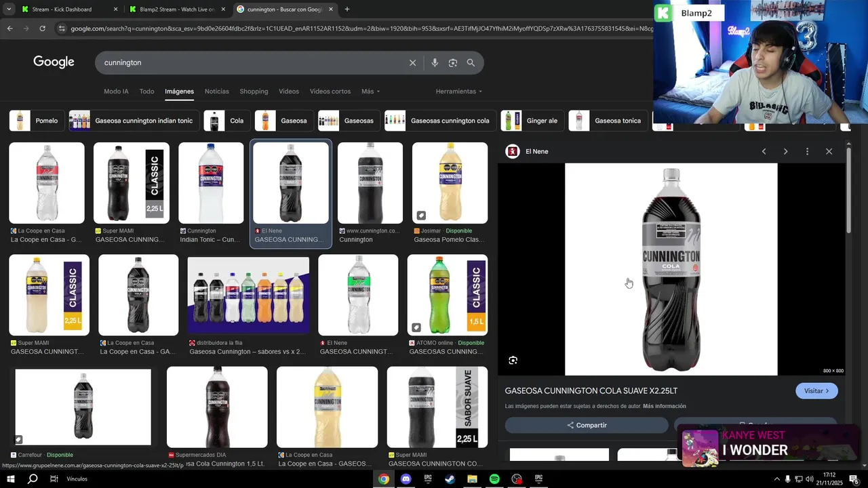Open Josimar Gaseosa Pomelo thumbnail

pos(450,183)
